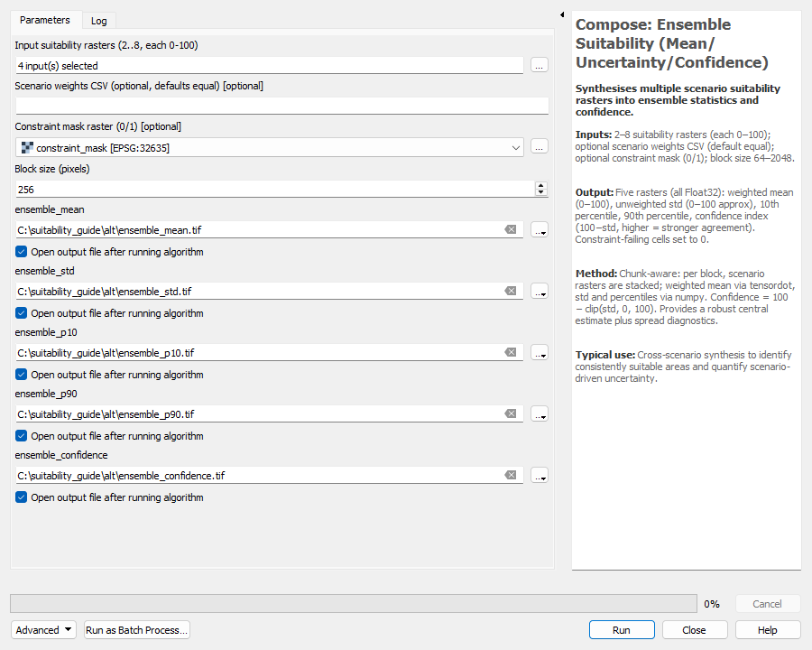Uncheck open output for ensemble_p90
Screen dimensions: 812x650
22,436
